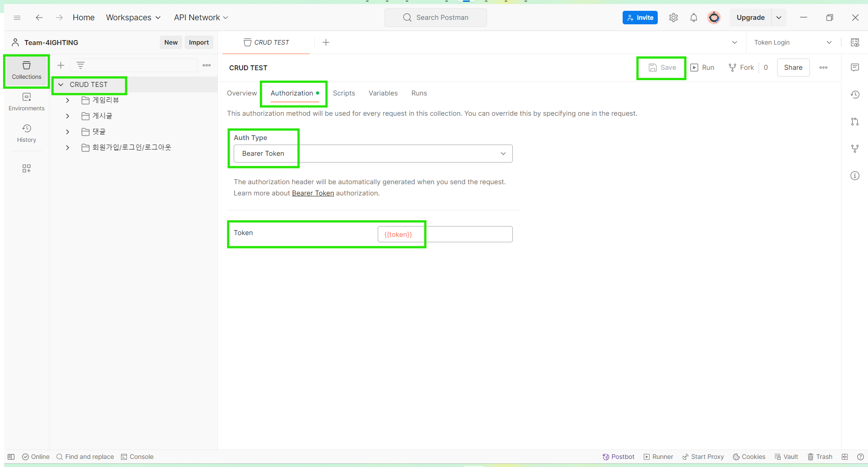Click the Token input field
This screenshot has width=868, height=467.
click(445, 234)
